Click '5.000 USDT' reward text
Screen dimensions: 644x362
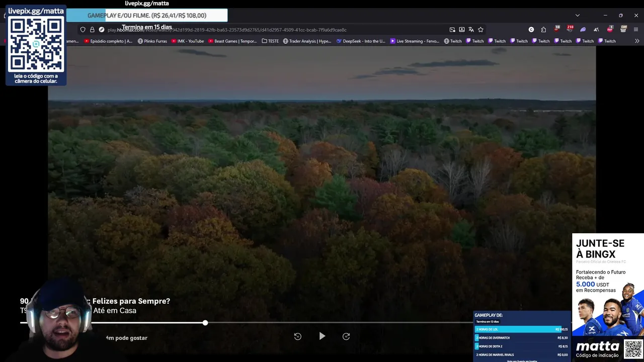593,284
